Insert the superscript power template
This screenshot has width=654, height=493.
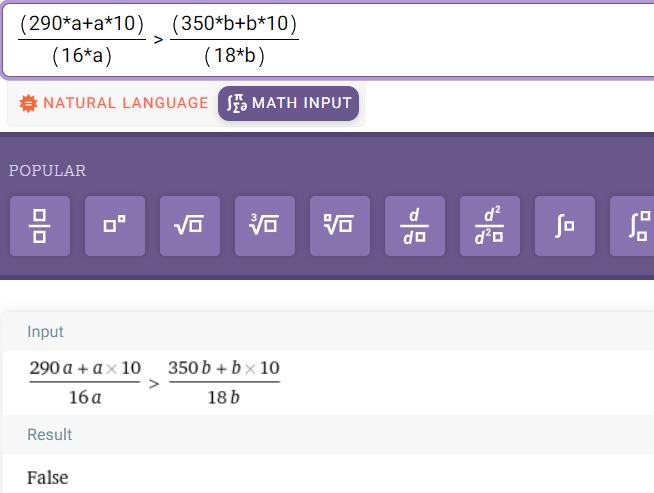[x=115, y=226]
